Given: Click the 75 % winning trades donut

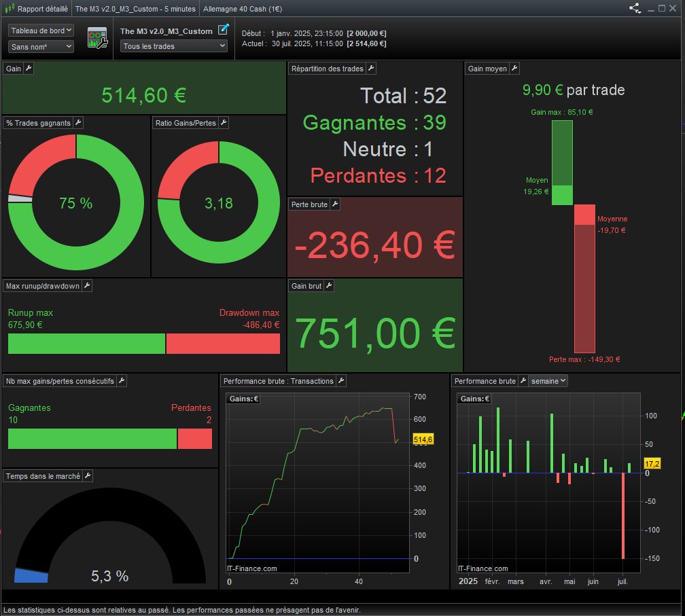Looking at the screenshot, I should coord(76,202).
